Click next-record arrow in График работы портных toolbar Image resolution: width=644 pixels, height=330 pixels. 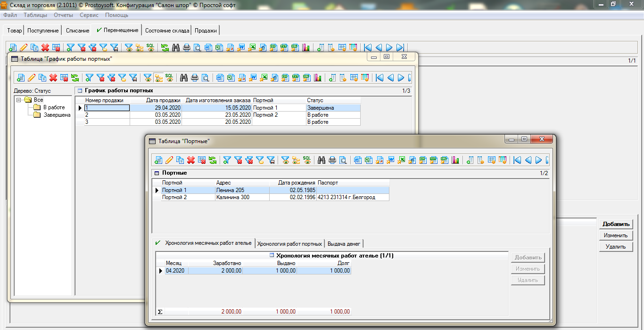click(401, 78)
